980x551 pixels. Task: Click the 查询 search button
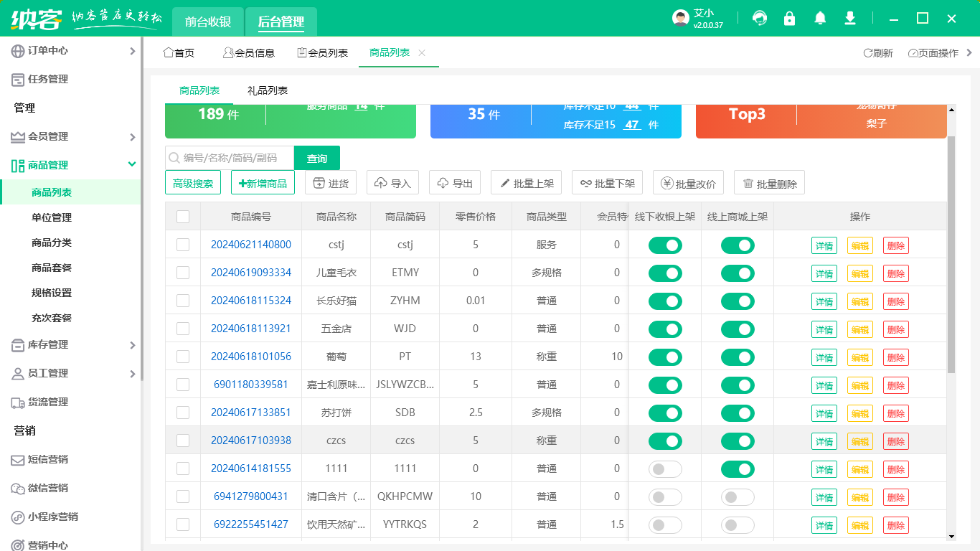tap(317, 159)
